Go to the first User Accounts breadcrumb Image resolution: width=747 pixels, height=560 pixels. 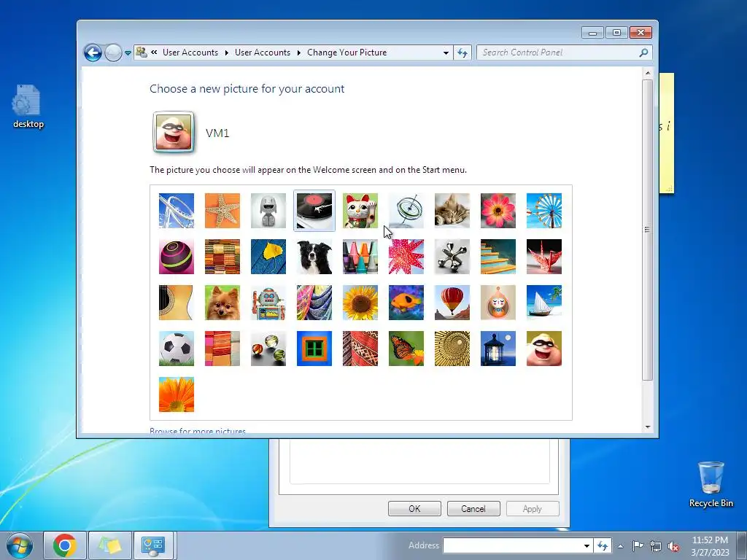pos(190,52)
